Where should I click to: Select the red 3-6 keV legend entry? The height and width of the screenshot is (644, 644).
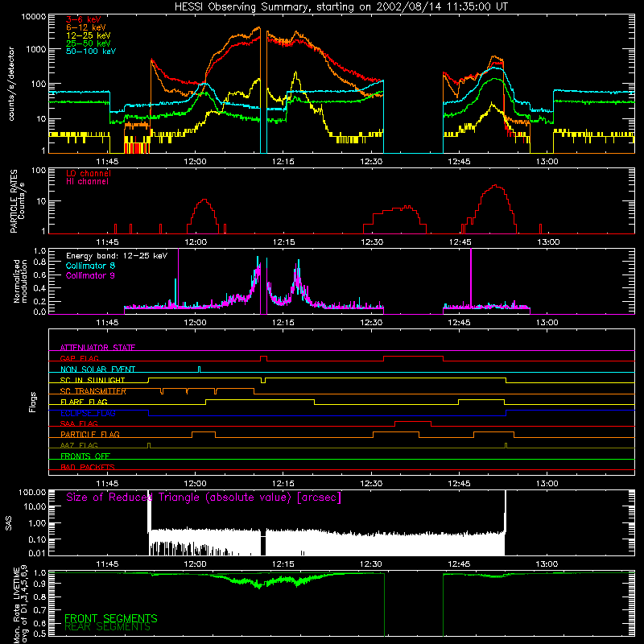[84, 19]
